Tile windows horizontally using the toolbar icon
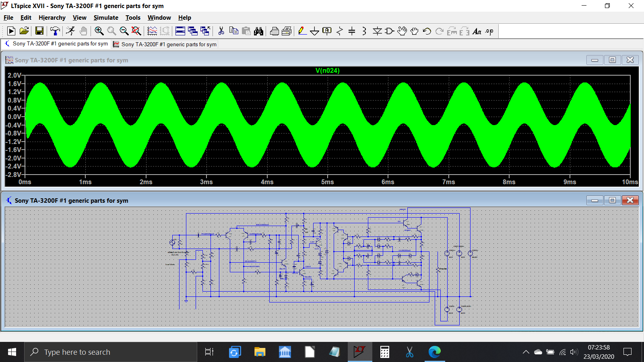The width and height of the screenshot is (644, 362). point(180,31)
